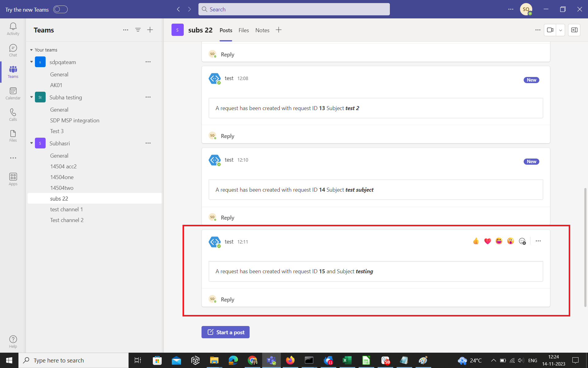The image size is (588, 368).
Task: Open the Calls section
Action: pos(13,115)
